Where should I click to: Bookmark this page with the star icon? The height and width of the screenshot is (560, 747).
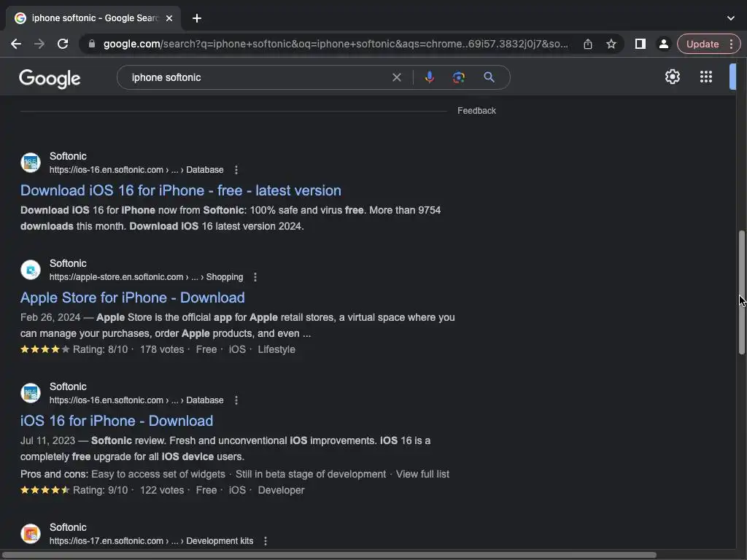coord(611,44)
